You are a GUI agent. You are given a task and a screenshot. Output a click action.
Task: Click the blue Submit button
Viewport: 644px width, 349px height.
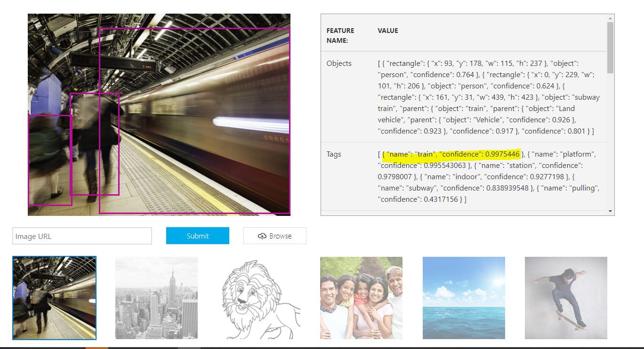[198, 236]
